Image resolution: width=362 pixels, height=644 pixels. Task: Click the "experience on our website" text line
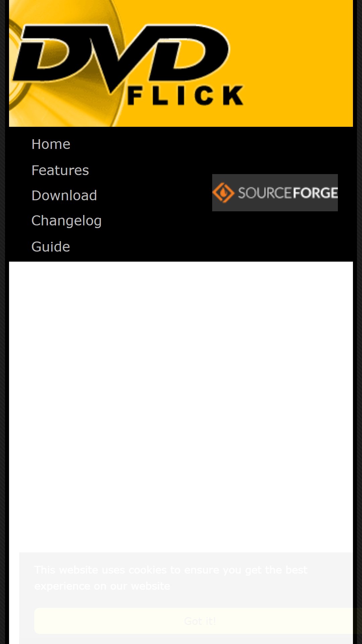tap(102, 586)
